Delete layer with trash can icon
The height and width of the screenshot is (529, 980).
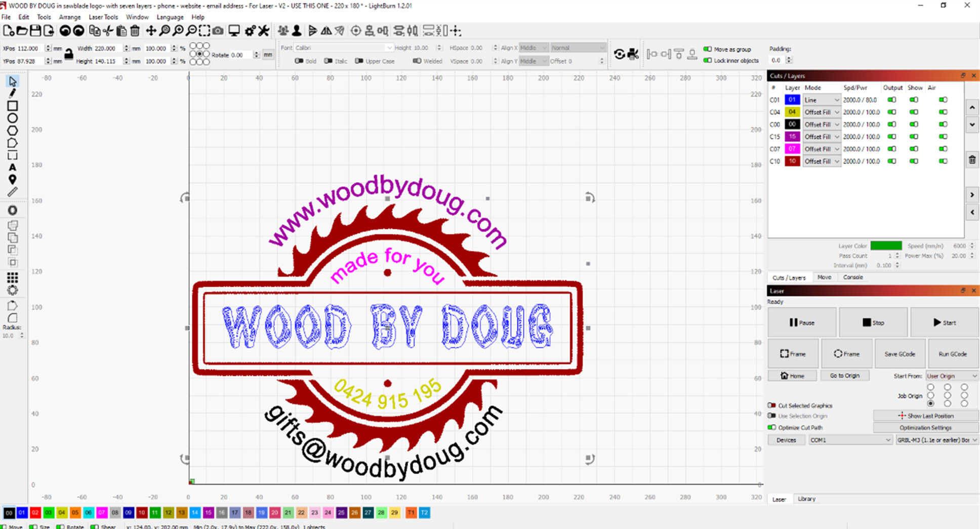[972, 160]
